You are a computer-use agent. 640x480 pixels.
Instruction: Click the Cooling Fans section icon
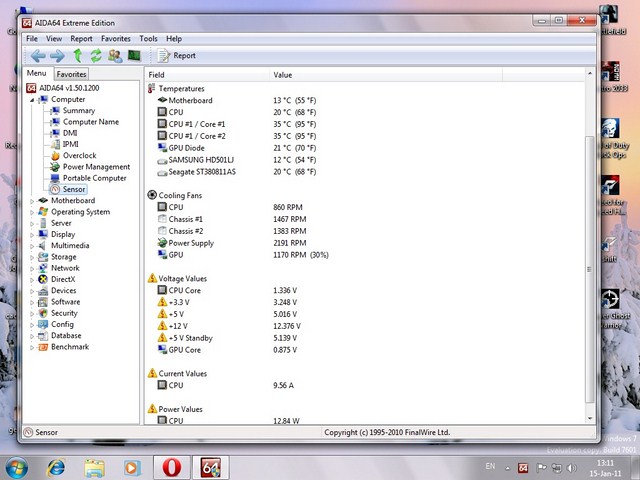point(152,195)
